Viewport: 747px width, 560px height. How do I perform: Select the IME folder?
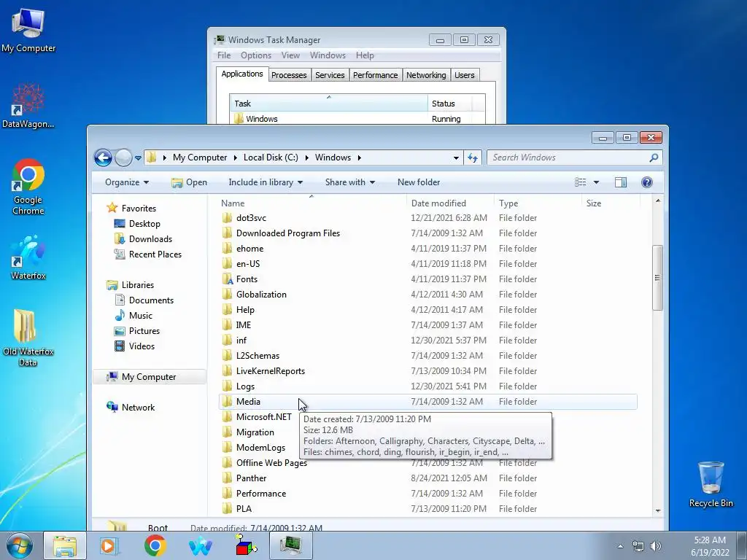[x=244, y=325]
